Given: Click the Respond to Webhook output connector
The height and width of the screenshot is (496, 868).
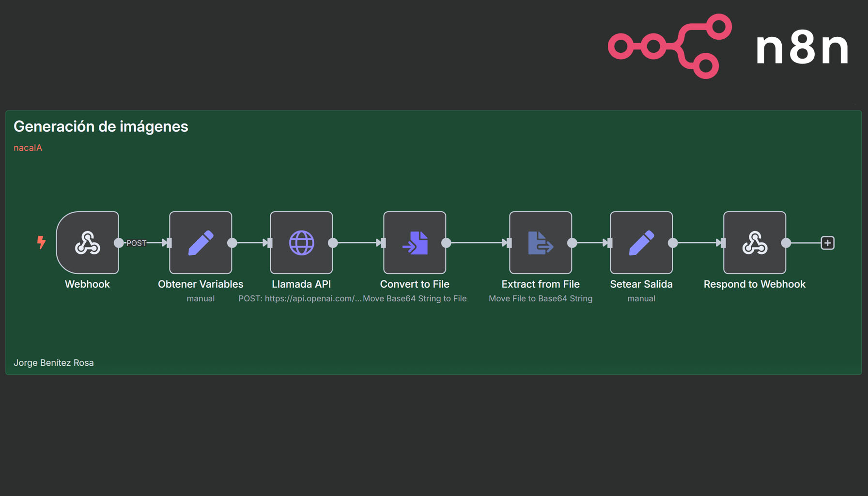Looking at the screenshot, I should coord(786,243).
